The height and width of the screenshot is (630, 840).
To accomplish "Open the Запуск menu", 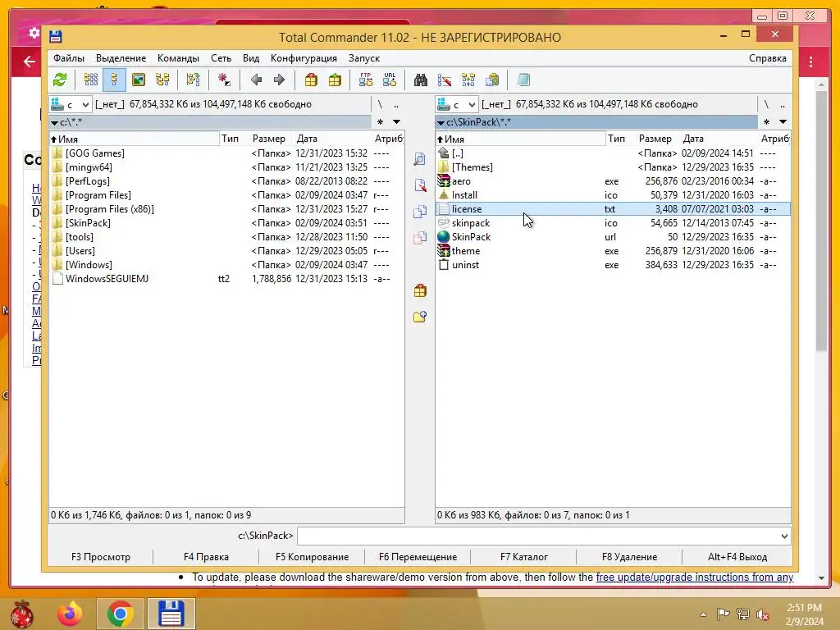I will [x=363, y=58].
